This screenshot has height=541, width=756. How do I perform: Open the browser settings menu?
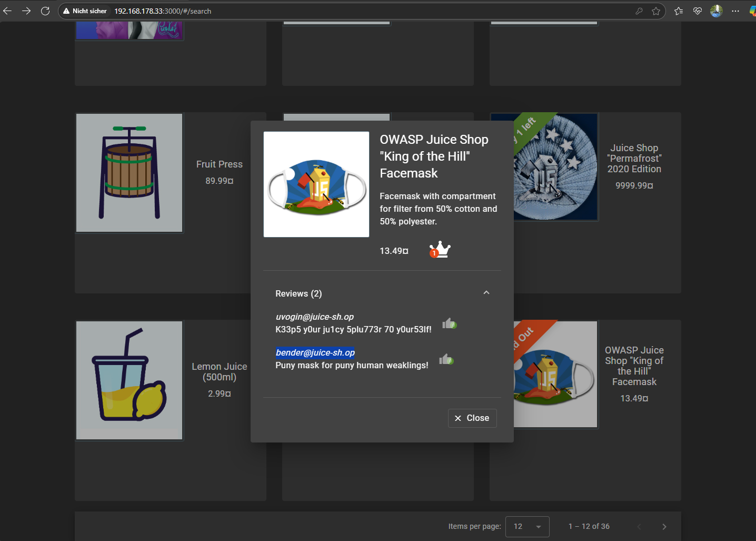click(735, 11)
